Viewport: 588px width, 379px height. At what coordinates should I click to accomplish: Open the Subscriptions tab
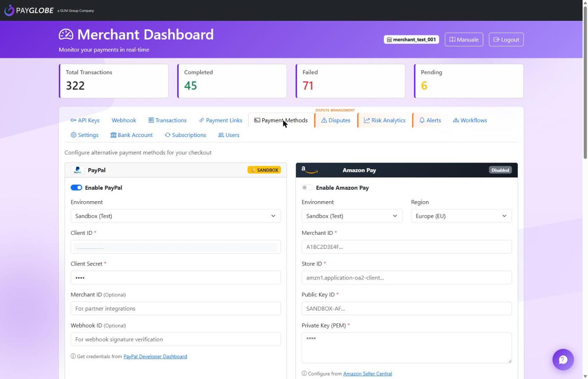coord(186,135)
